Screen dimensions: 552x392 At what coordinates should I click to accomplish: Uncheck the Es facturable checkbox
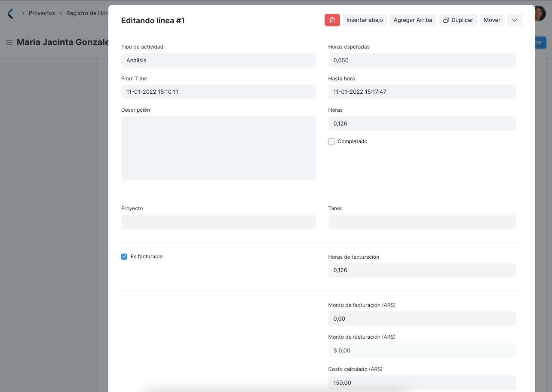[x=124, y=257]
